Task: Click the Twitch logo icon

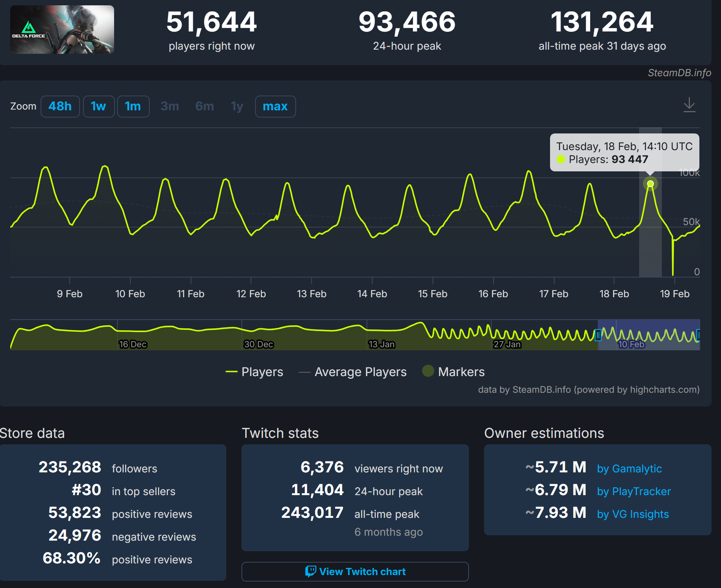Action: (x=310, y=571)
